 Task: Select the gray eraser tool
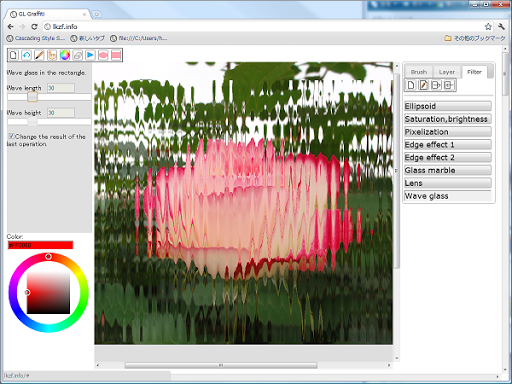(x=78, y=55)
